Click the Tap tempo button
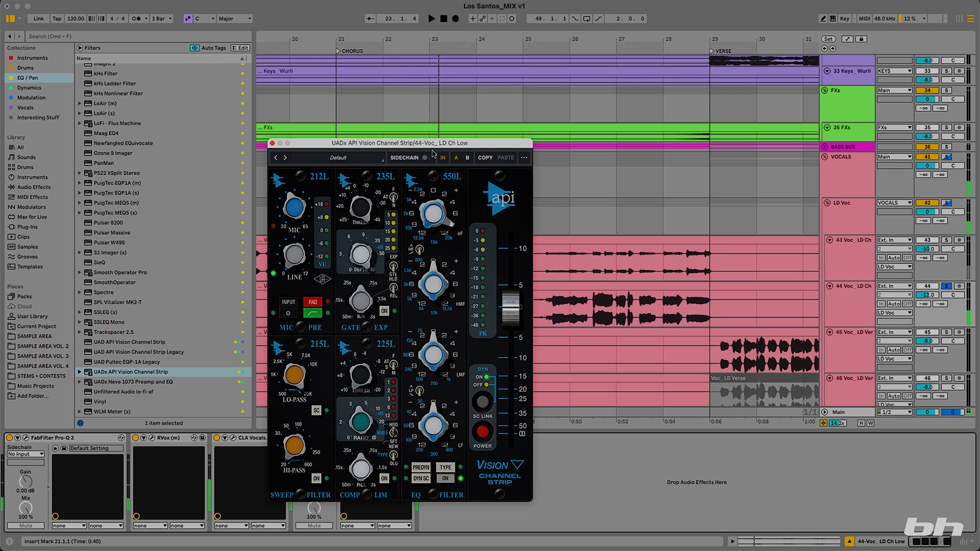Viewport: 980px width, 551px height. tap(57, 19)
